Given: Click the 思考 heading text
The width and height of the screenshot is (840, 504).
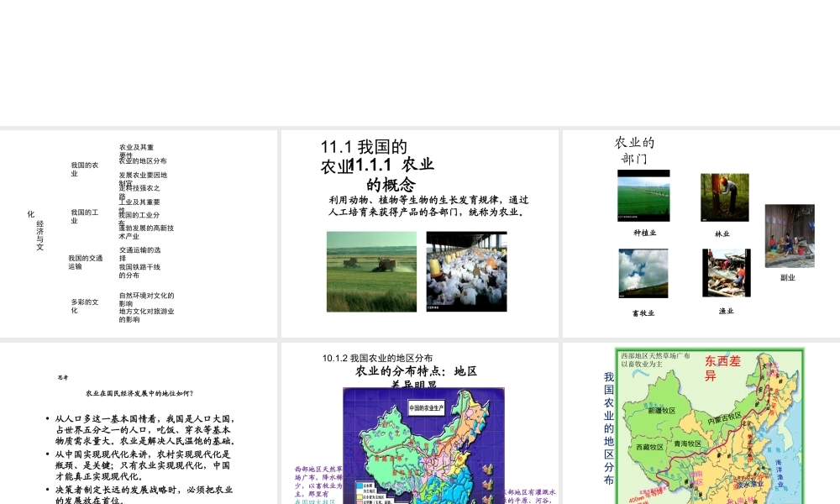Looking at the screenshot, I should (x=63, y=378).
